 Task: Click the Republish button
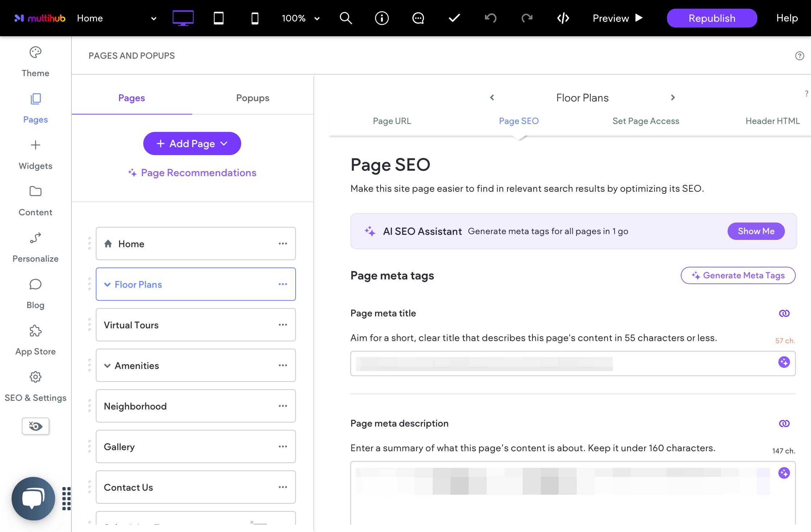pos(712,18)
